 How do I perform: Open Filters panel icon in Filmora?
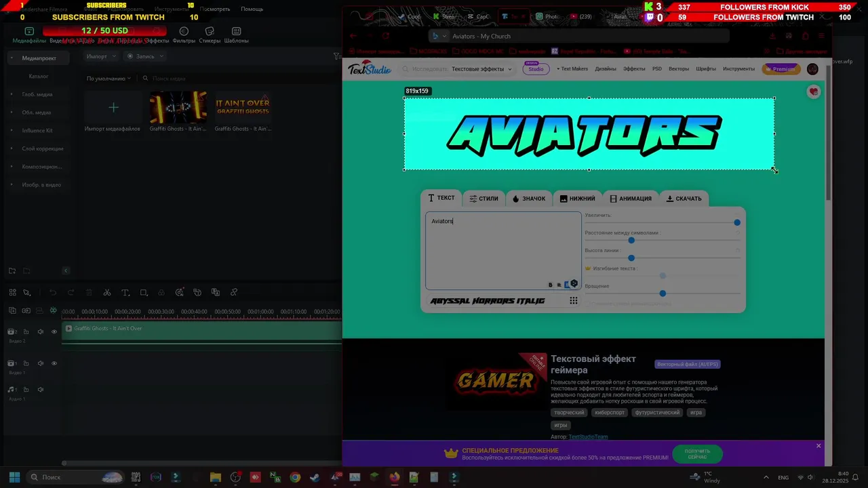click(x=184, y=31)
